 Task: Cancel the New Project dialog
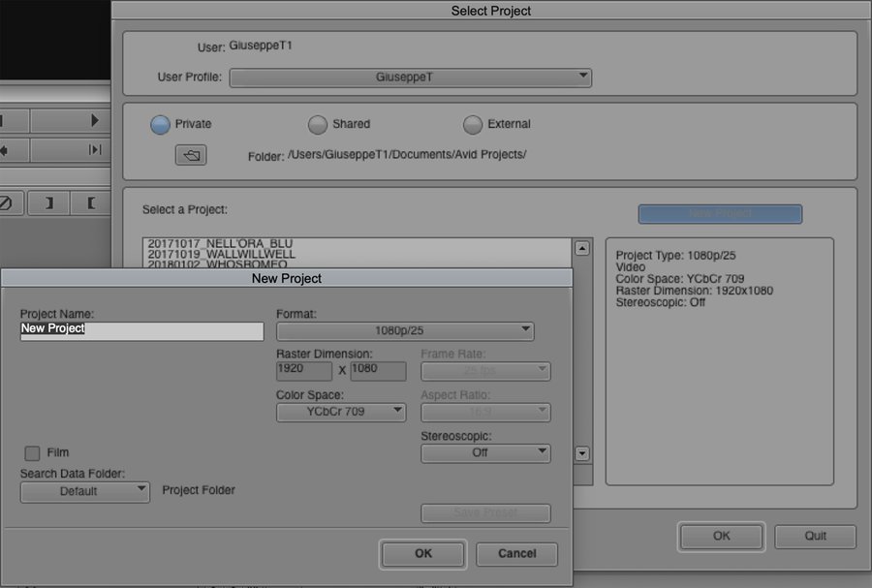pos(516,554)
